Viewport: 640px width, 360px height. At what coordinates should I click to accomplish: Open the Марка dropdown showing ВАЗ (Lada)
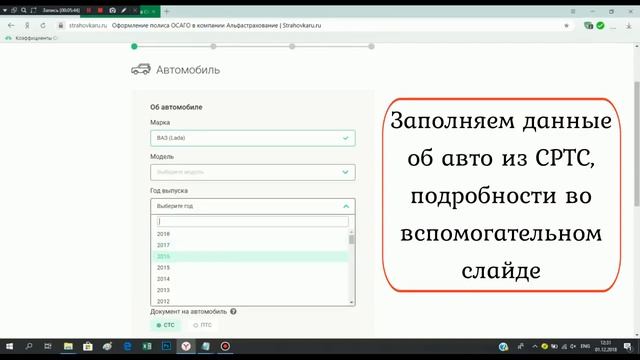pos(253,138)
